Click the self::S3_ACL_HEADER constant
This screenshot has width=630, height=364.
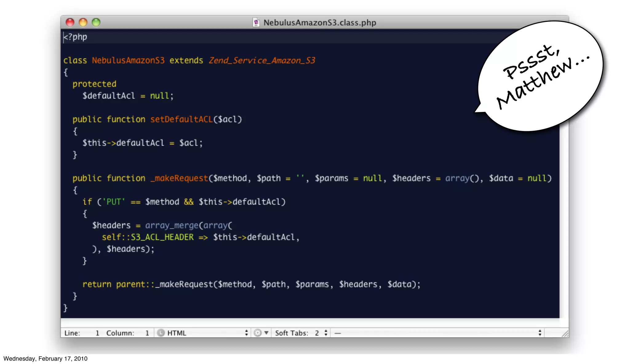[x=148, y=237]
